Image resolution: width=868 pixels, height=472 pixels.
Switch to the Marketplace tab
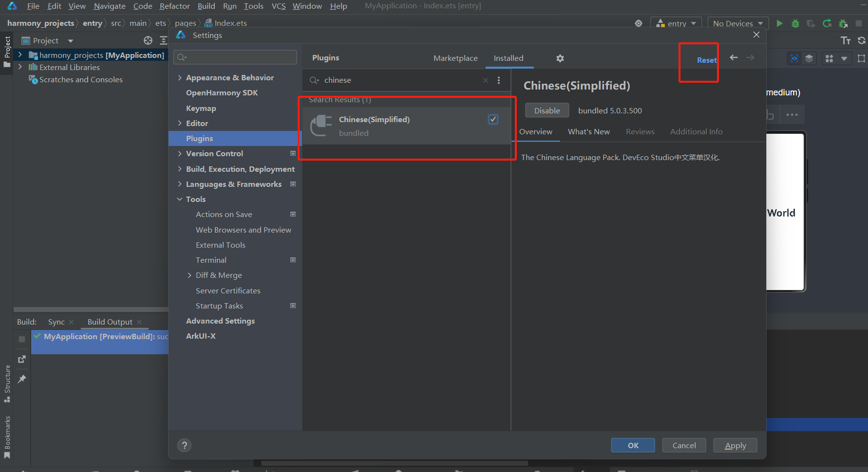[x=455, y=57]
